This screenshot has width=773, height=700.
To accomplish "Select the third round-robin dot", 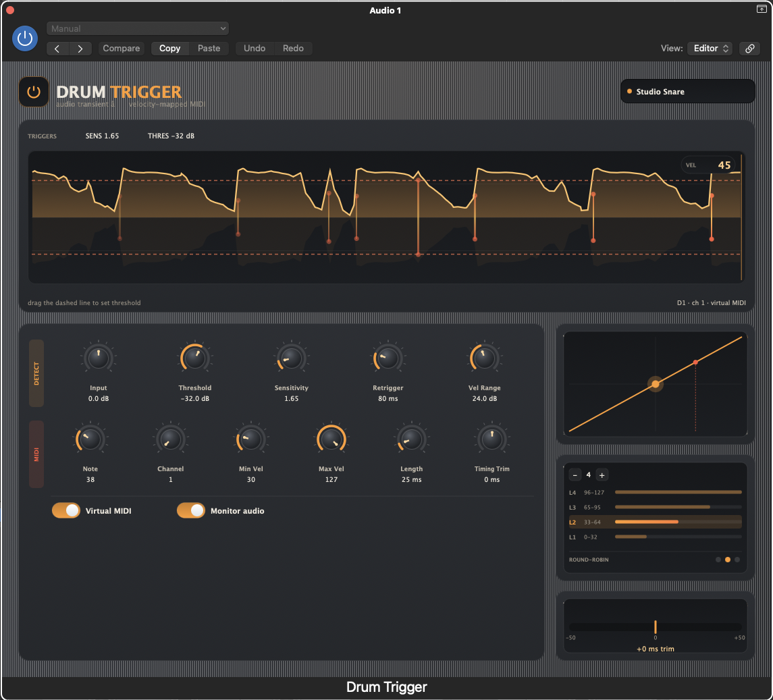I will (737, 560).
